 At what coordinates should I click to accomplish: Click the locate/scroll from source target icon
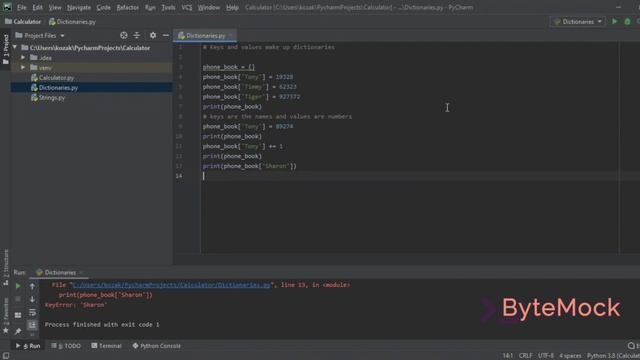click(124, 36)
